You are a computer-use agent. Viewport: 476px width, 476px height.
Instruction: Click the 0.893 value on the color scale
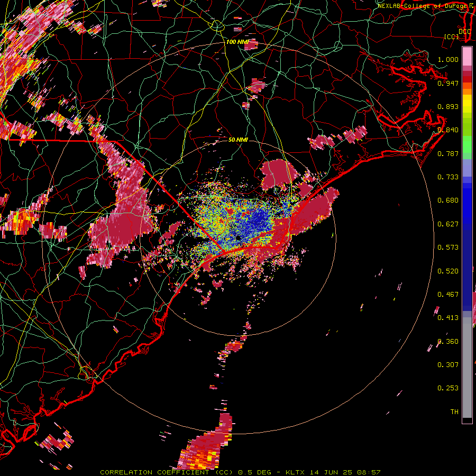(x=448, y=106)
